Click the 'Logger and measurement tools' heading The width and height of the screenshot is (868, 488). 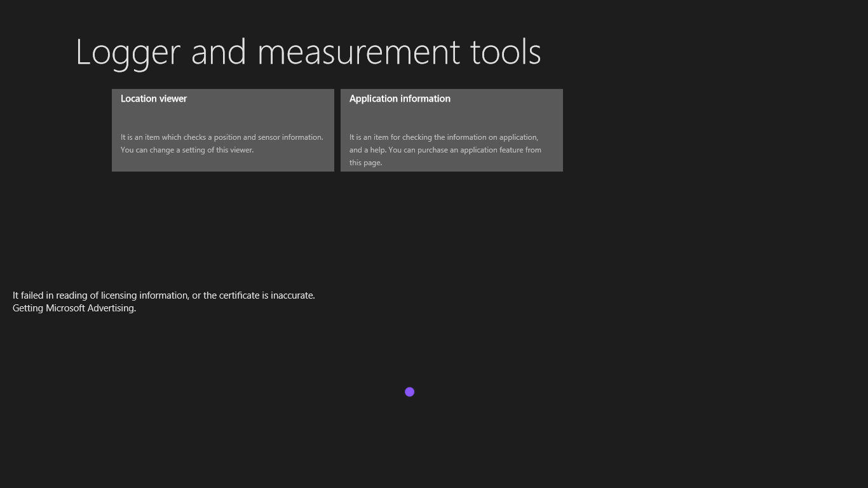(x=308, y=52)
